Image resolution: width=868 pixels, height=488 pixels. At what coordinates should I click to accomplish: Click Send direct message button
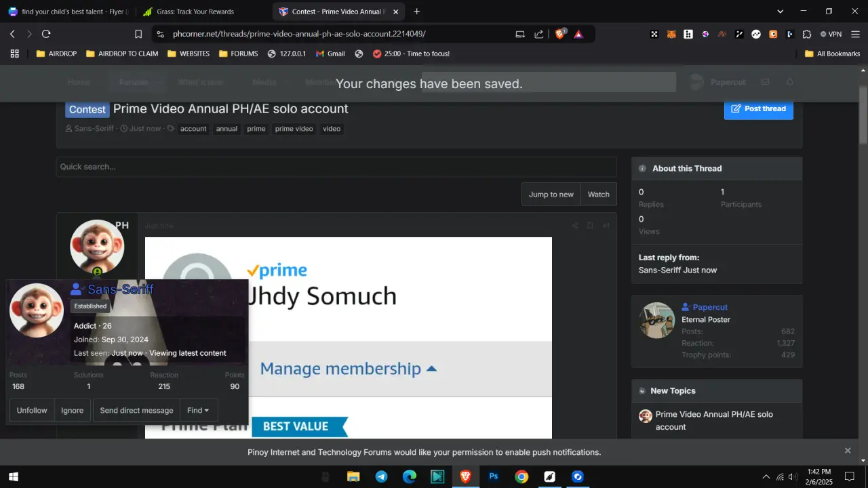pyautogui.click(x=136, y=410)
